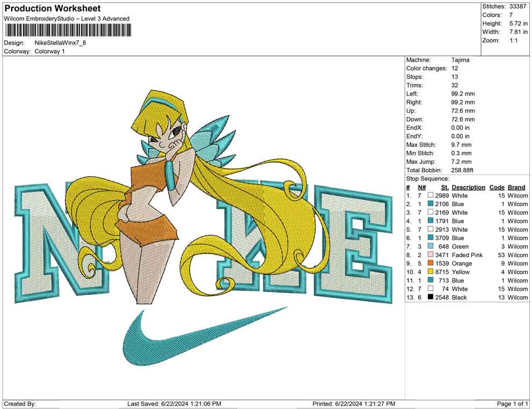Click the worksheet barcode
The height and width of the screenshot is (409, 532).
[68, 30]
